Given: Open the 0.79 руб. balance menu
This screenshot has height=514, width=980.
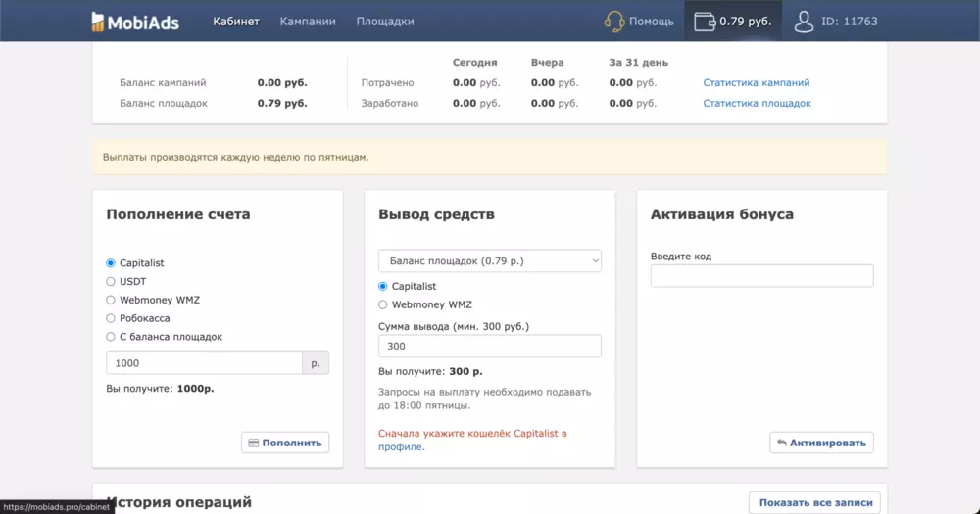Looking at the screenshot, I should [x=733, y=22].
